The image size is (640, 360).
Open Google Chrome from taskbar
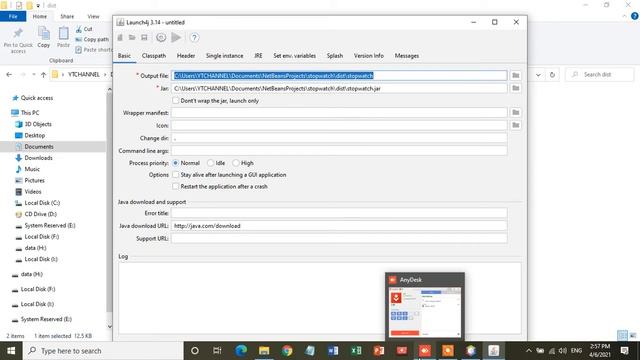coord(287,351)
